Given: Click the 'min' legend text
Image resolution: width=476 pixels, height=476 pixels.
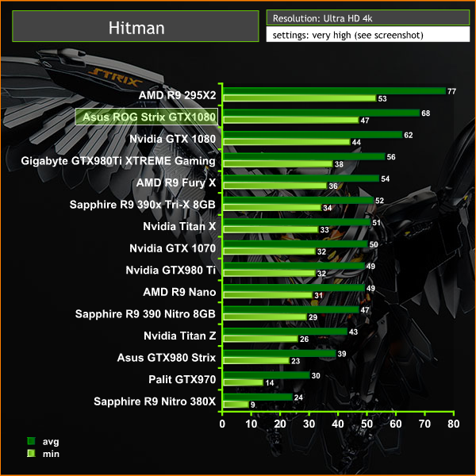Looking at the screenshot, I should pos(51,454).
